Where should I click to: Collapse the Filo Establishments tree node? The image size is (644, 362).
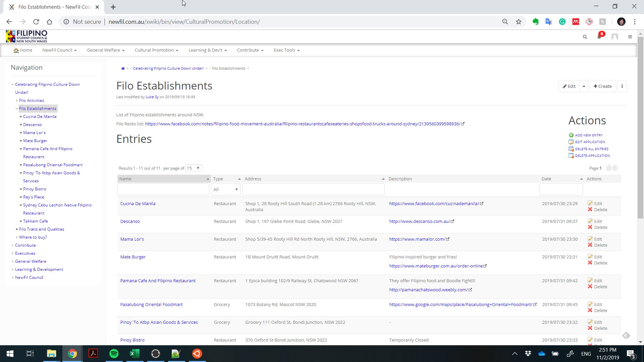(x=17, y=109)
